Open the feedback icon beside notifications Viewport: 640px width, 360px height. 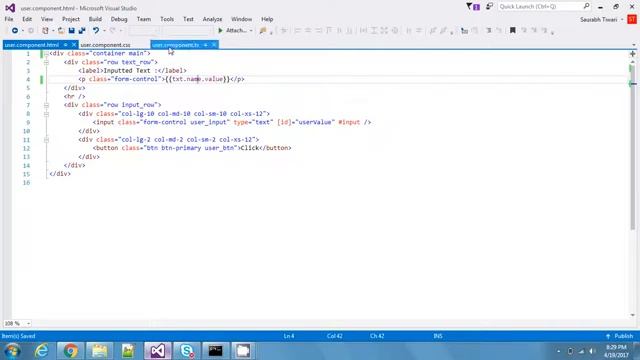tap(489, 7)
